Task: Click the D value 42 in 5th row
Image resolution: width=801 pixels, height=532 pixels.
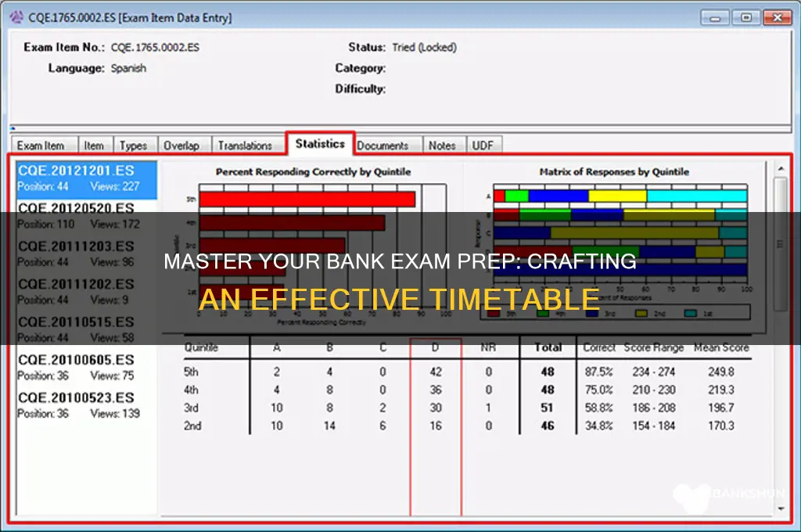Action: tap(436, 372)
